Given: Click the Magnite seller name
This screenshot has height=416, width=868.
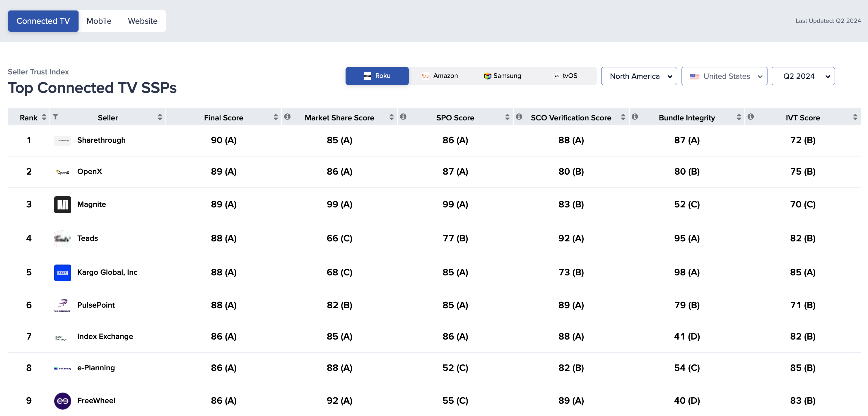Looking at the screenshot, I should [x=91, y=204].
